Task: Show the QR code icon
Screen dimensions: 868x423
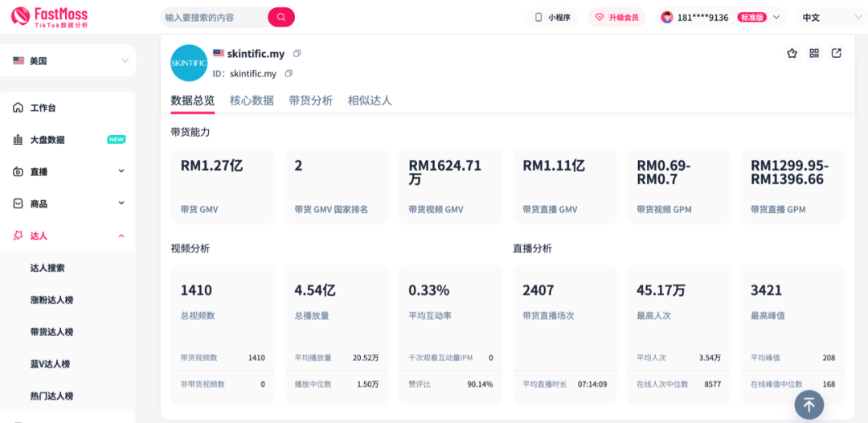Action: (x=813, y=53)
